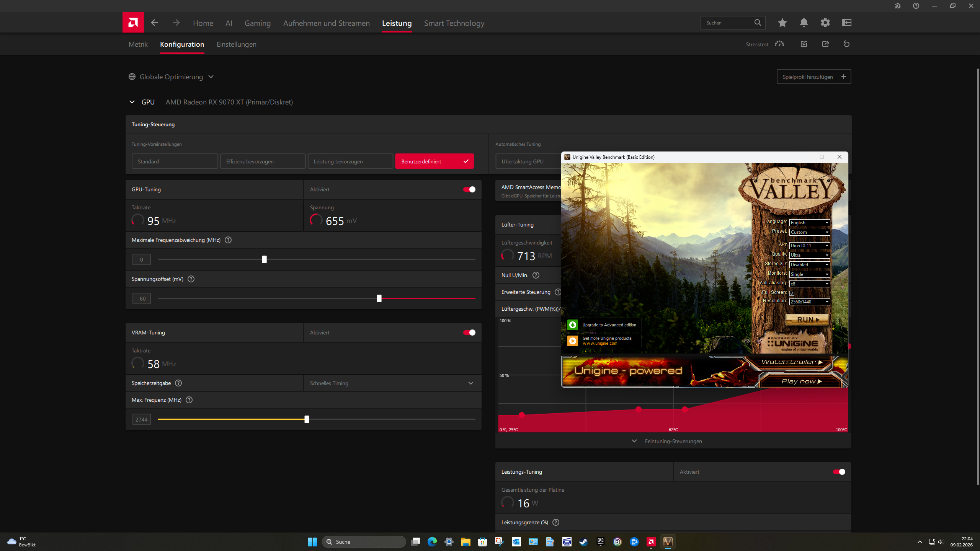Click RUN in Valley Benchmark
The height and width of the screenshot is (551, 980).
click(x=806, y=319)
